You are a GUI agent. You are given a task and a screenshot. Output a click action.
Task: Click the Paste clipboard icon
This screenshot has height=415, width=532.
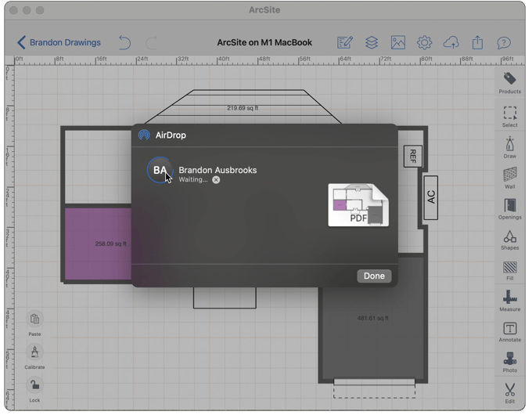click(x=34, y=319)
